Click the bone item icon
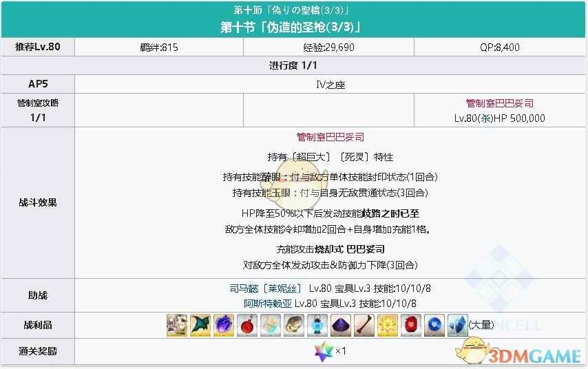Screen dimensions: 588x369 coord(364,325)
